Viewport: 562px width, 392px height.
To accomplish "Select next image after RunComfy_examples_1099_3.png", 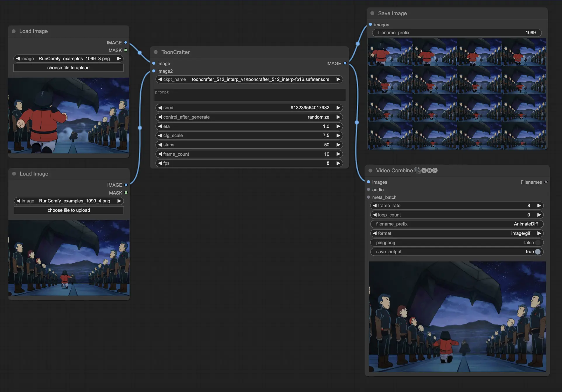I will [119, 59].
